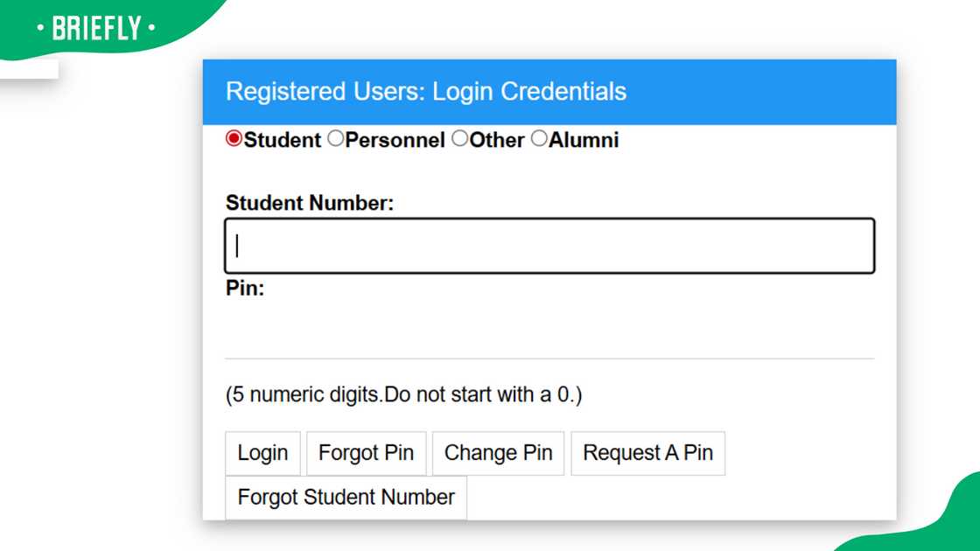The image size is (980, 551).
Task: Click the bold "Alumni" option label text
Action: (x=584, y=140)
